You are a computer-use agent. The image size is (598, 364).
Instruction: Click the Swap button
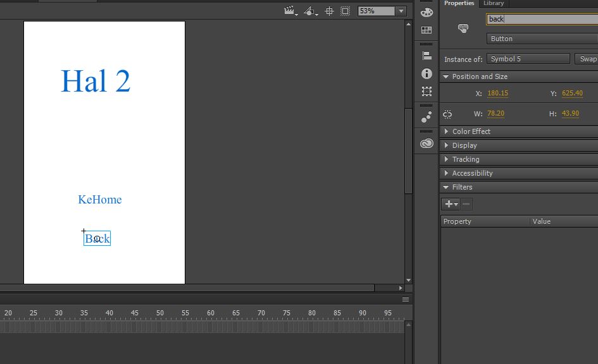click(x=587, y=59)
